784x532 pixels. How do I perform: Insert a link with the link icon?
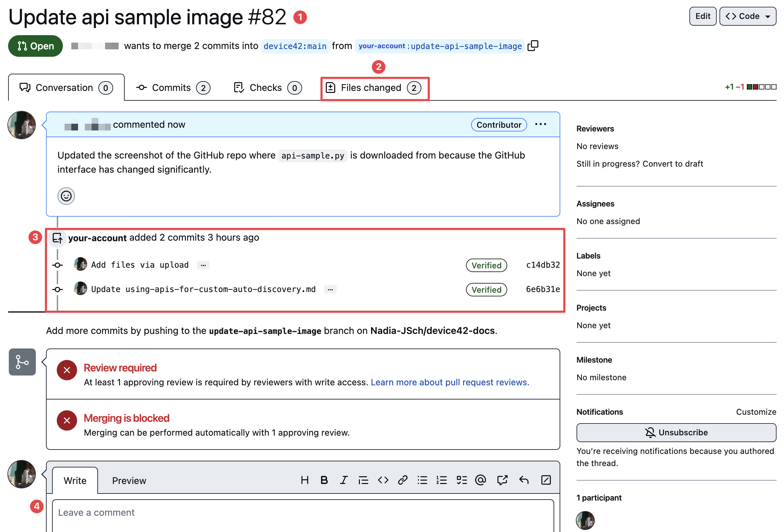[x=402, y=480]
